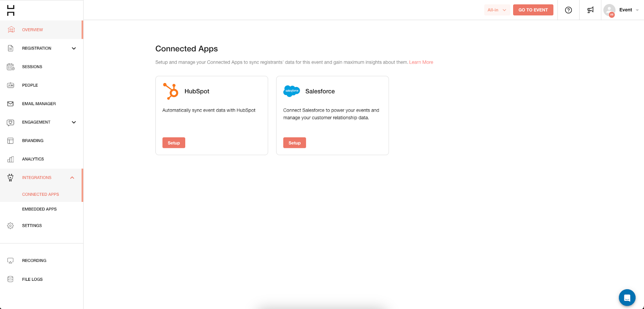This screenshot has height=309, width=644.
Task: Click the HubSpot logo icon
Action: tap(171, 91)
